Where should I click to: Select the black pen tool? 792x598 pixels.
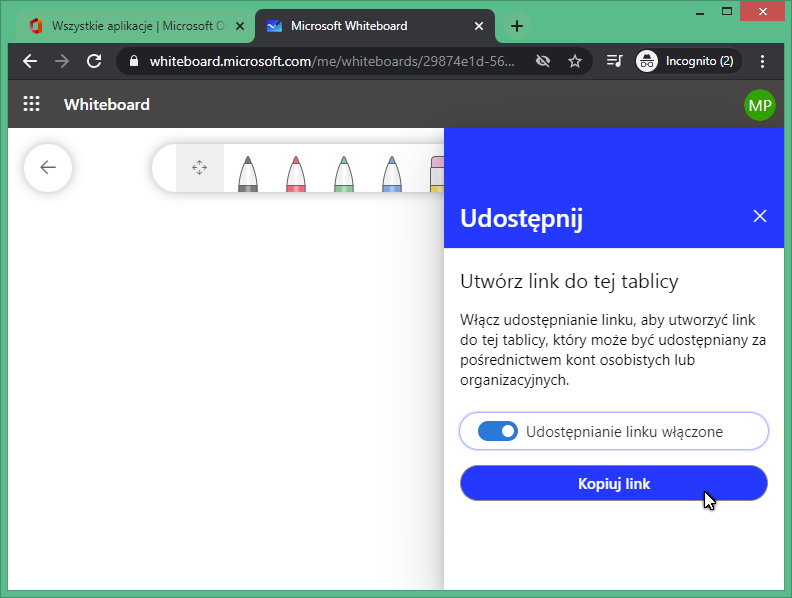click(x=247, y=173)
